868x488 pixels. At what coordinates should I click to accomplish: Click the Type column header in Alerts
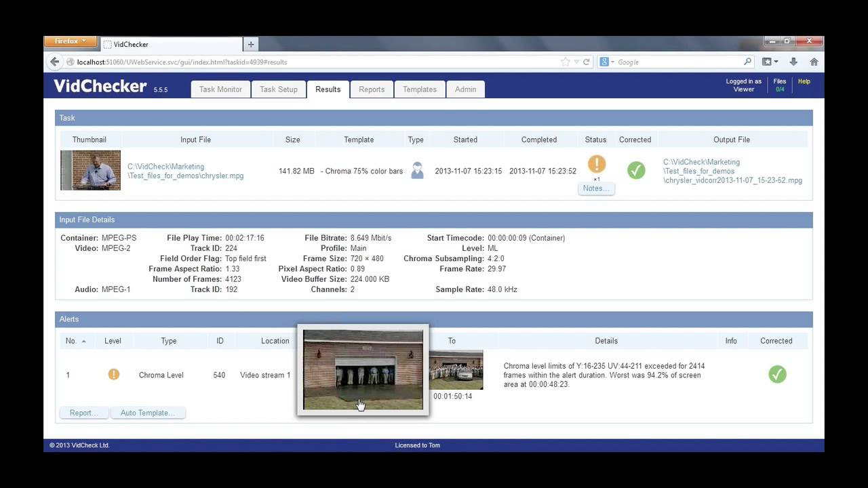click(169, 341)
